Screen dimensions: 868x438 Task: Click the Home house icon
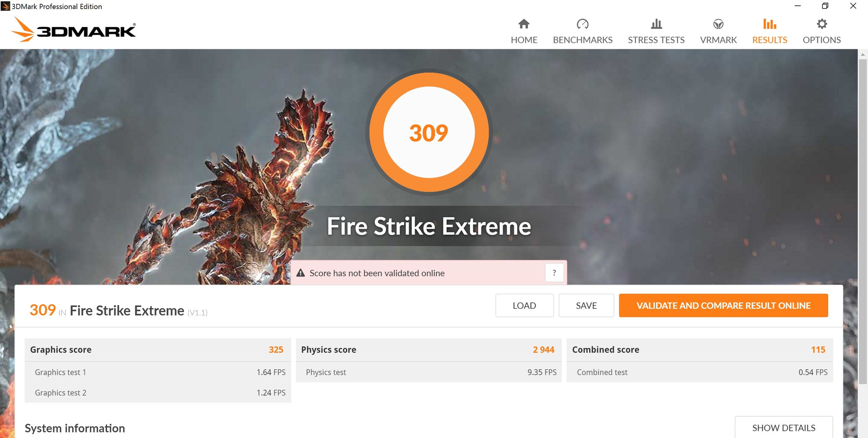click(524, 24)
